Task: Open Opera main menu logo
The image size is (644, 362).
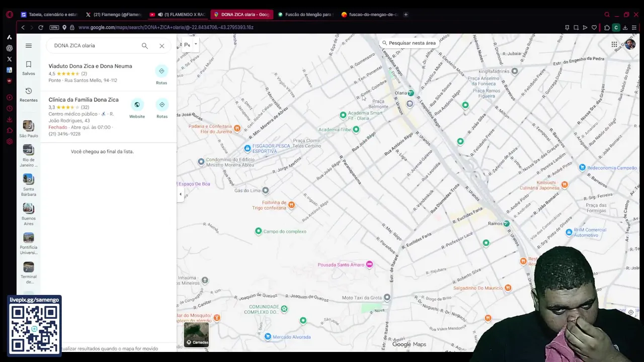Action: pos(9,15)
